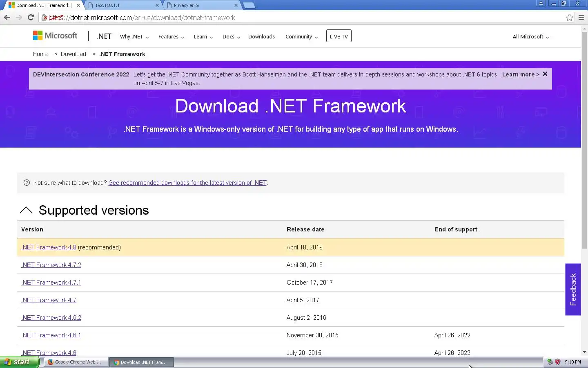
Task: Open .NET Framework 4.7.1 link
Action: 51,283
